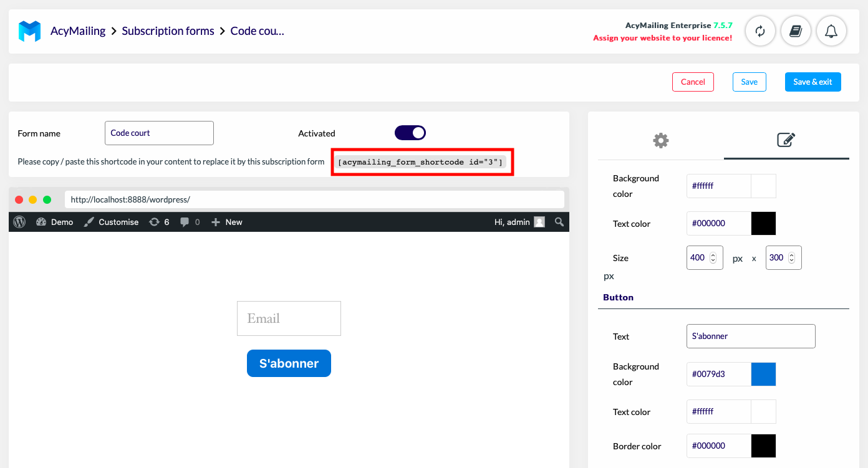Click the Button section heading
Image resolution: width=868 pixels, height=468 pixels.
(618, 297)
